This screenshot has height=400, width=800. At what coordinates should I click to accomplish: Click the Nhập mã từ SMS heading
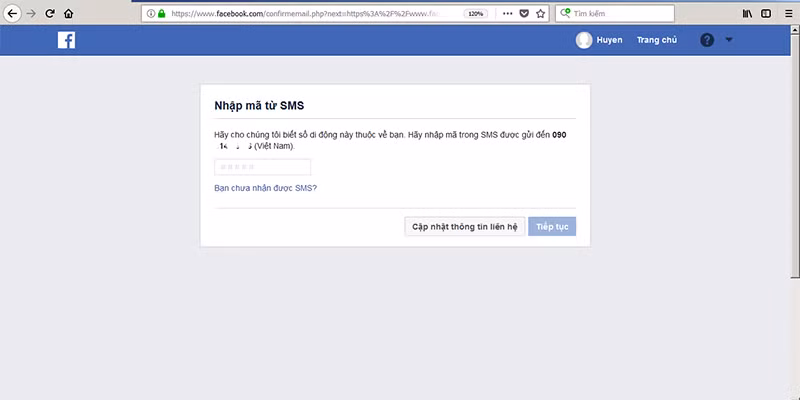(x=259, y=106)
